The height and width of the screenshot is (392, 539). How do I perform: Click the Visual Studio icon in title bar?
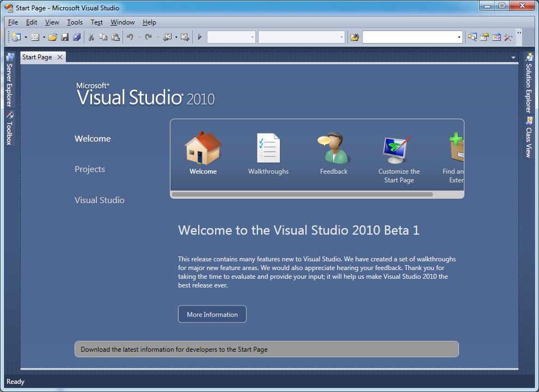9,8
